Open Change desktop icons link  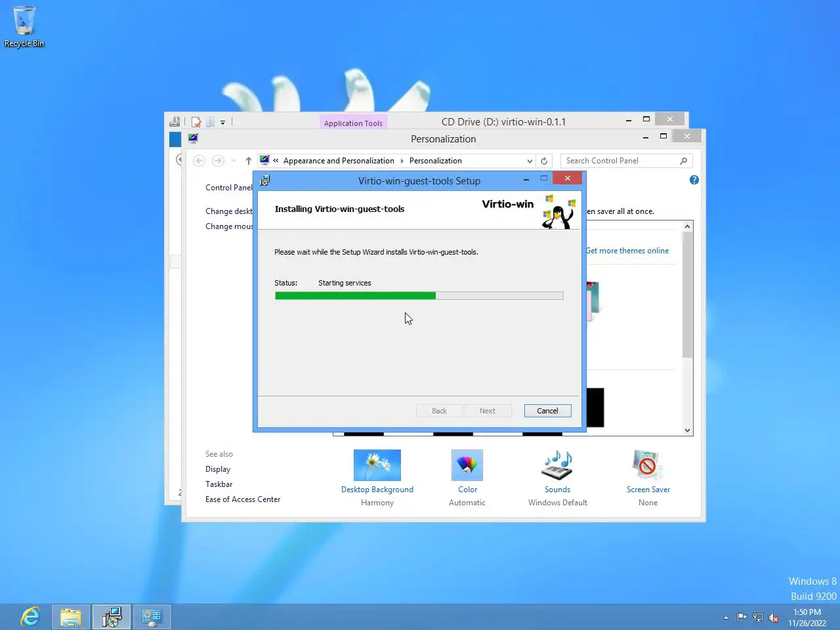[229, 211]
